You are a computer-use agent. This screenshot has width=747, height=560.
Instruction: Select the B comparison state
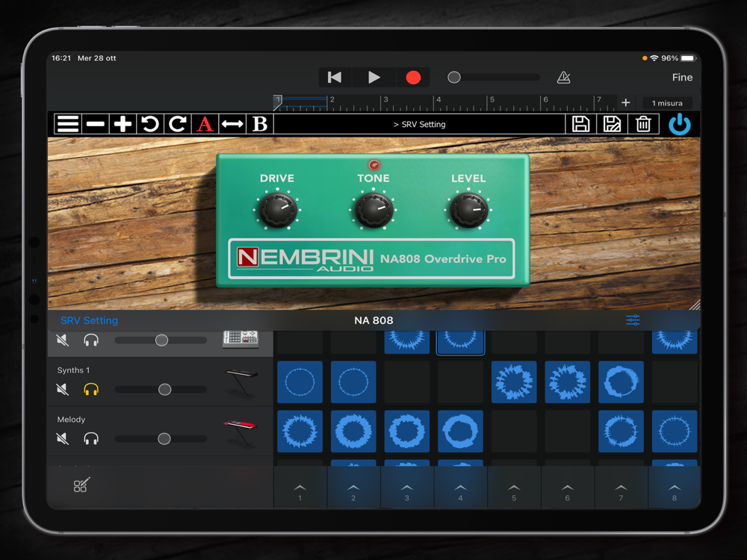[x=260, y=124]
